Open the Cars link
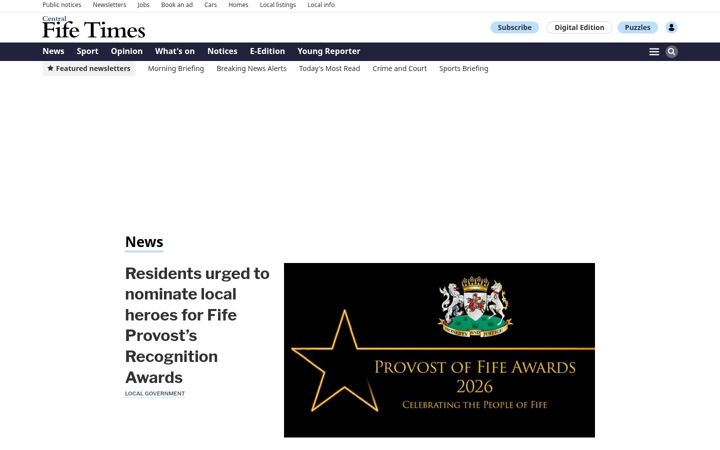The width and height of the screenshot is (720, 450). (x=210, y=5)
